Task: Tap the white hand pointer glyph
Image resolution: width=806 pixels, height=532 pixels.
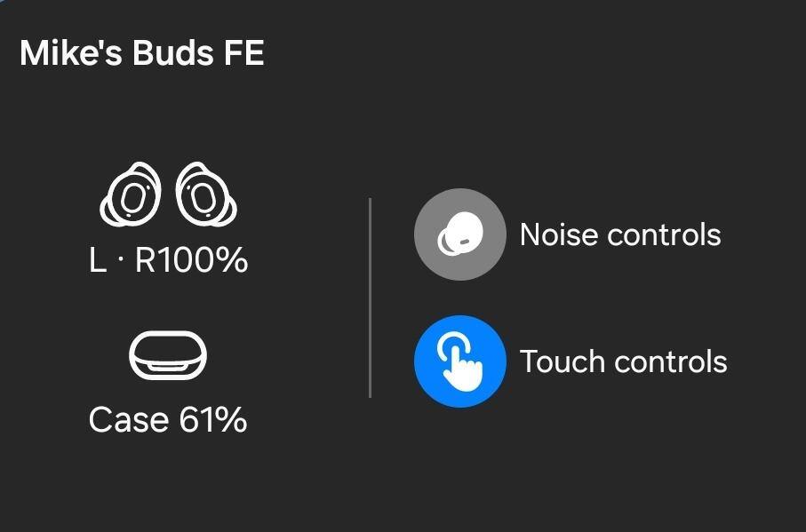Action: (460, 363)
